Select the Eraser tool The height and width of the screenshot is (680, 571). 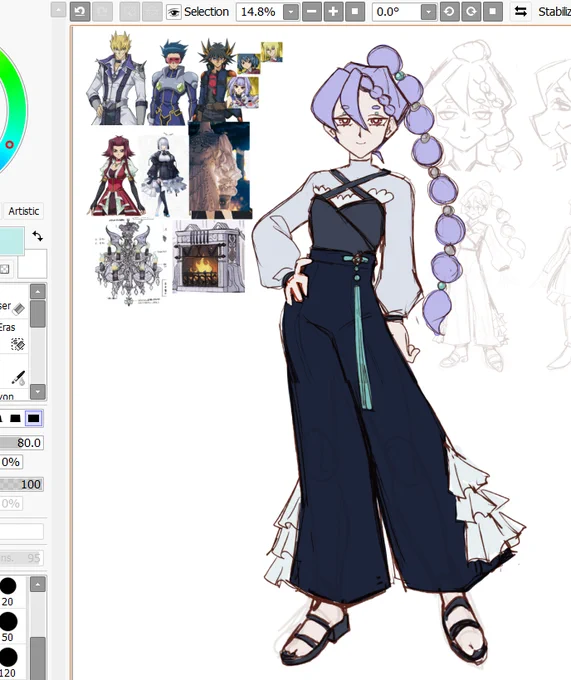point(14,307)
